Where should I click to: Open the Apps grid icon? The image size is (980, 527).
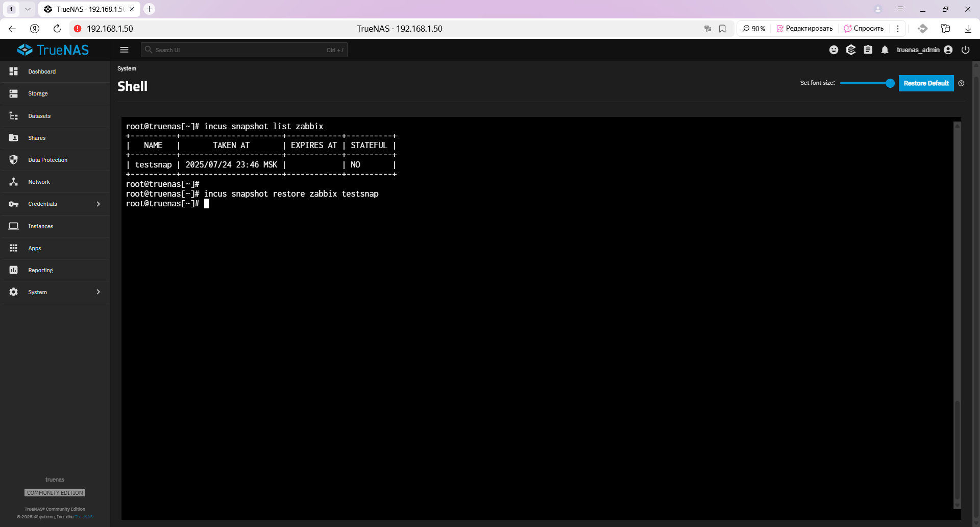tap(14, 248)
